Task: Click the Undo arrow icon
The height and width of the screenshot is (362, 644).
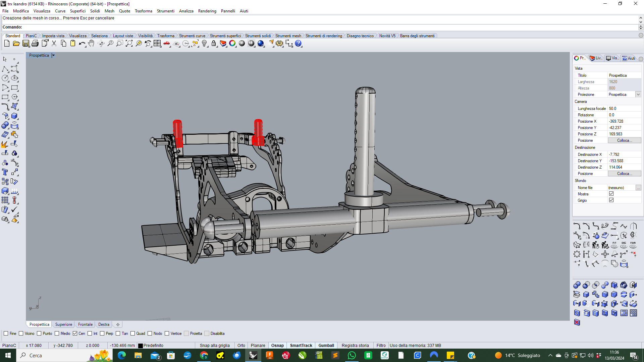Action: tap(82, 44)
